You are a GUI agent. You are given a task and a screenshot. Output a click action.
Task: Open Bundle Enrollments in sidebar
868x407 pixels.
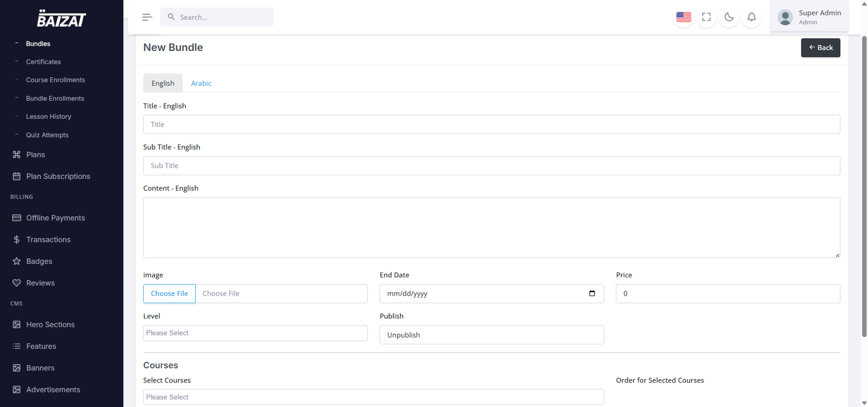[55, 99]
